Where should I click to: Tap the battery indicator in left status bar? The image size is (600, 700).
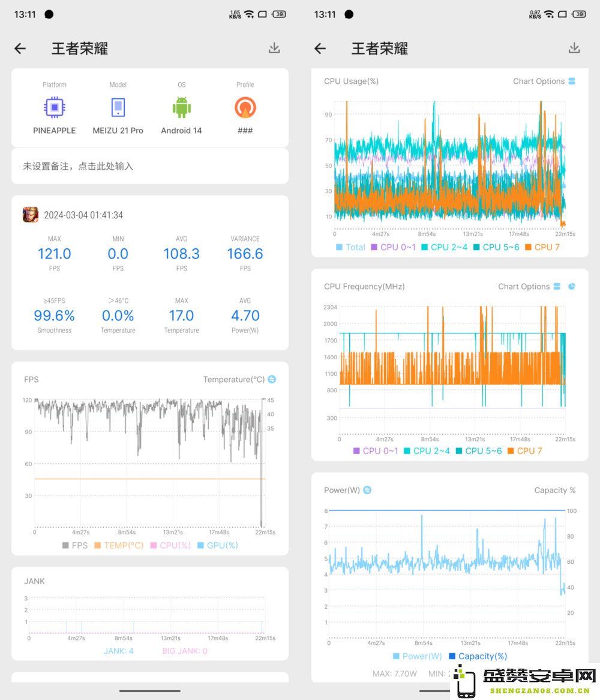click(279, 14)
